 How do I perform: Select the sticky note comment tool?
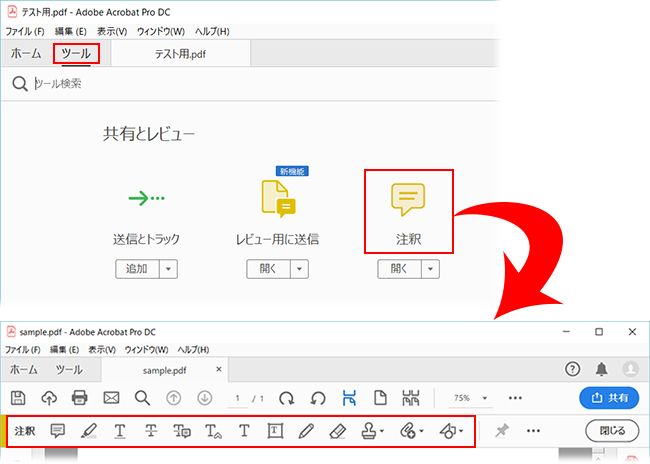(57, 431)
